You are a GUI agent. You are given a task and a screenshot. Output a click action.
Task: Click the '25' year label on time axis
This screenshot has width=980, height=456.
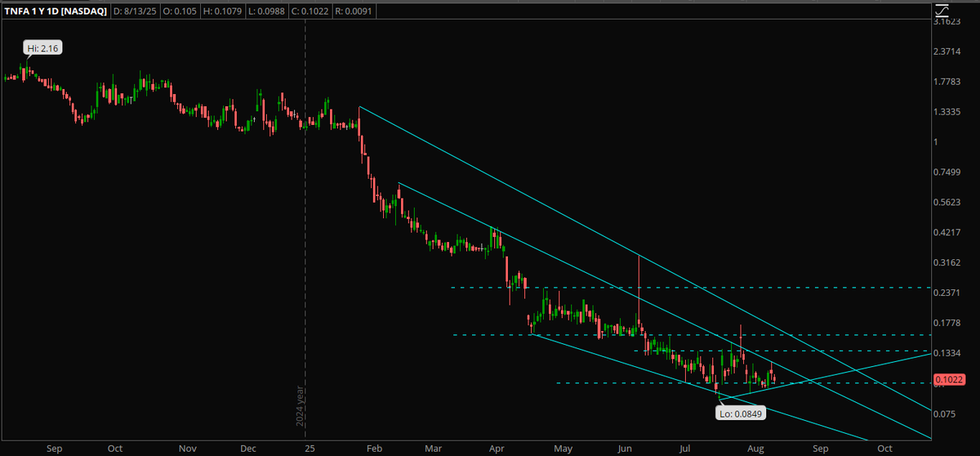pos(309,449)
